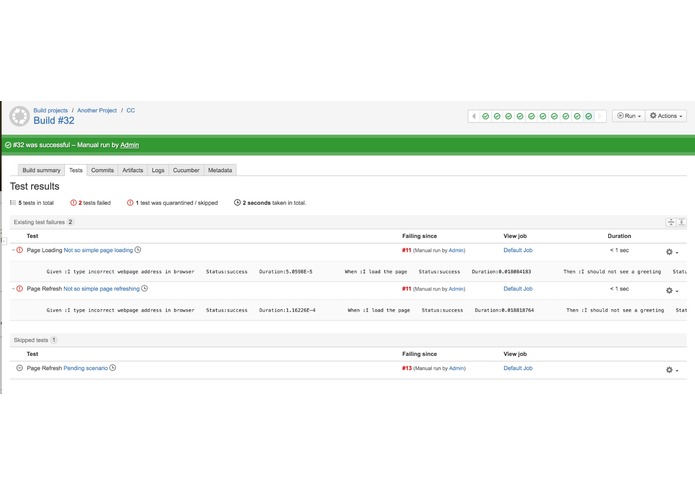Open #13 build link for Pending scenario
Viewport: 695px width, 494px height.
(407, 368)
